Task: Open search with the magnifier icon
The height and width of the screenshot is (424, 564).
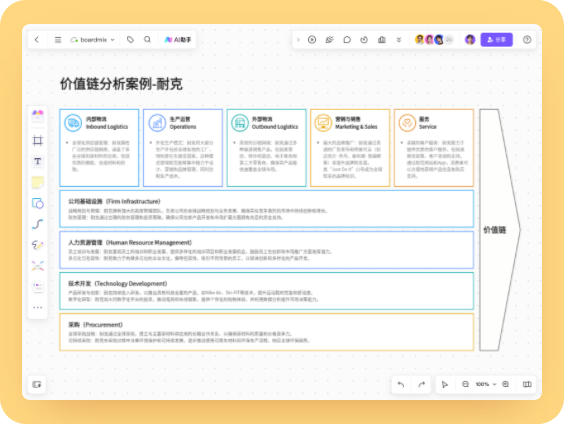Action: 147,40
